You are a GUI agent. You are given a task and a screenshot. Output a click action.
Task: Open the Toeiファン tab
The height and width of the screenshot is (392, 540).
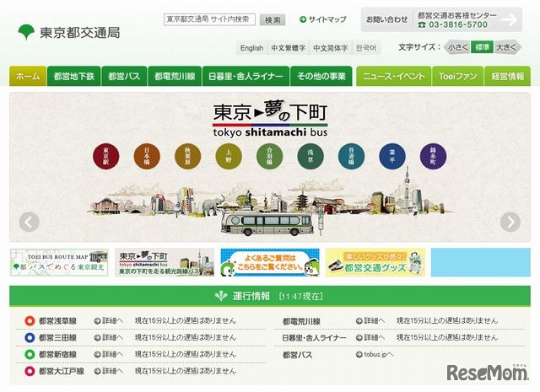[x=457, y=76]
